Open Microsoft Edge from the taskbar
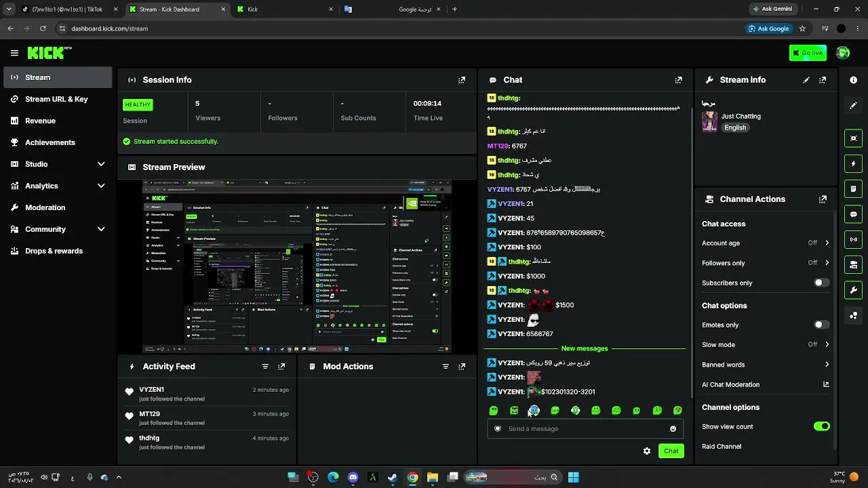868x488 pixels. [x=333, y=477]
